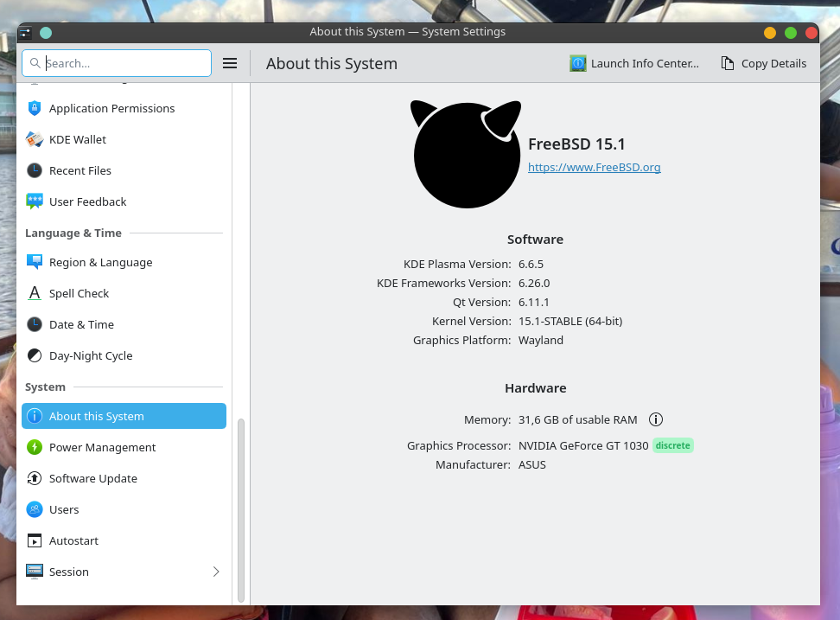Screen dimensions: 840x620
Task: Open the Application Permissions shield icon
Action: click(35, 108)
